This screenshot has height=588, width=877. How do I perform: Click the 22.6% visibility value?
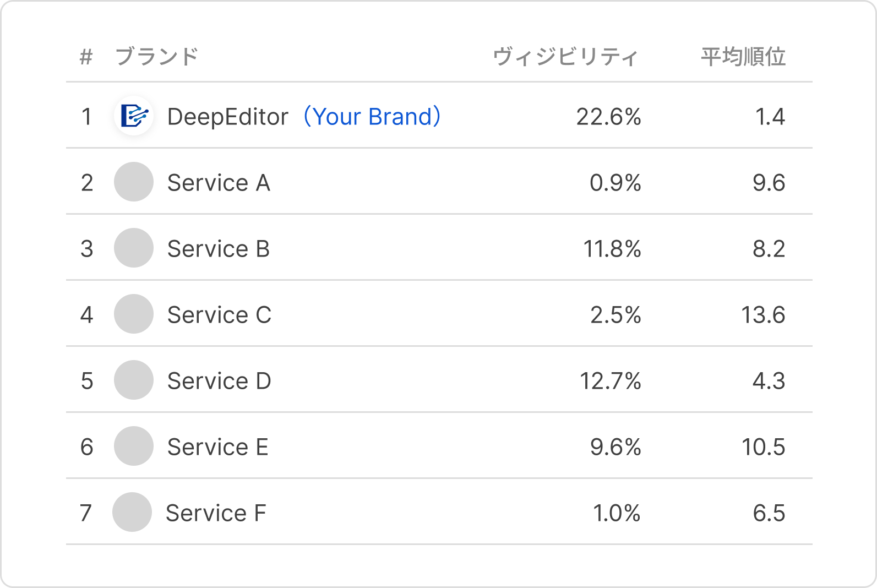608,117
